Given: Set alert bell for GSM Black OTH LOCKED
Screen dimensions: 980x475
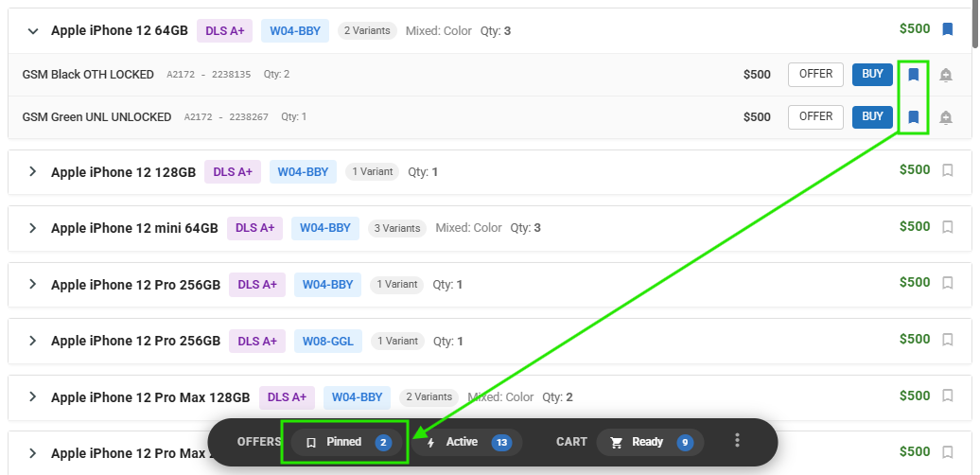Looking at the screenshot, I should pos(946,75).
